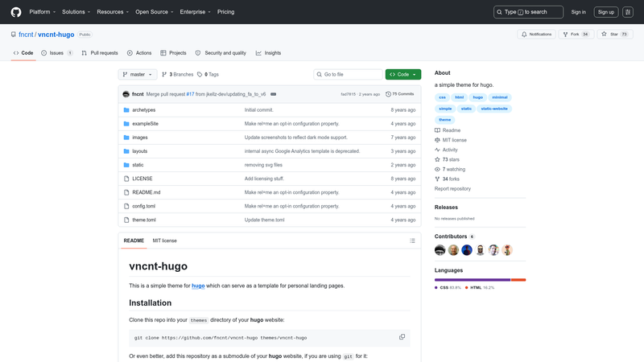This screenshot has width=644, height=362.
Task: Click the Notifications bell button
Action: 536,34
